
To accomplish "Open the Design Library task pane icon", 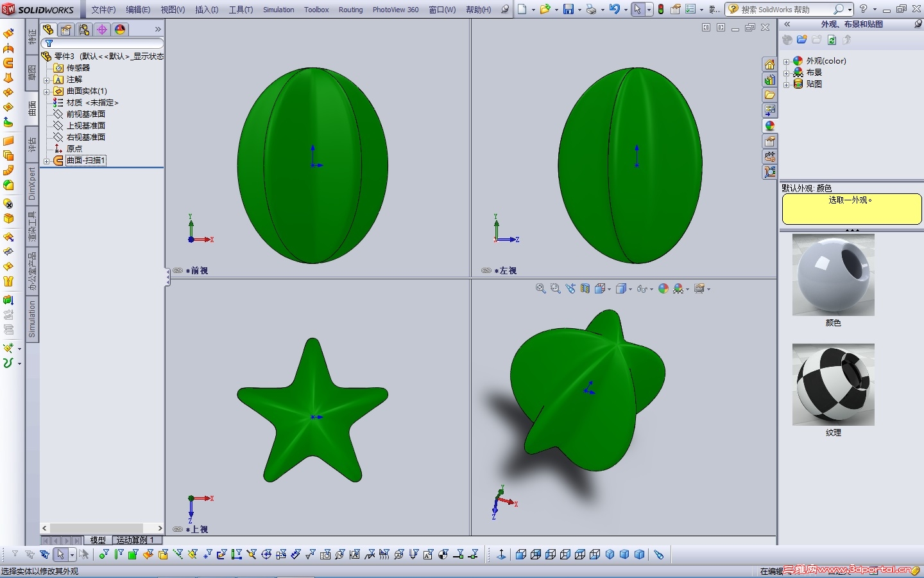I will (x=770, y=80).
